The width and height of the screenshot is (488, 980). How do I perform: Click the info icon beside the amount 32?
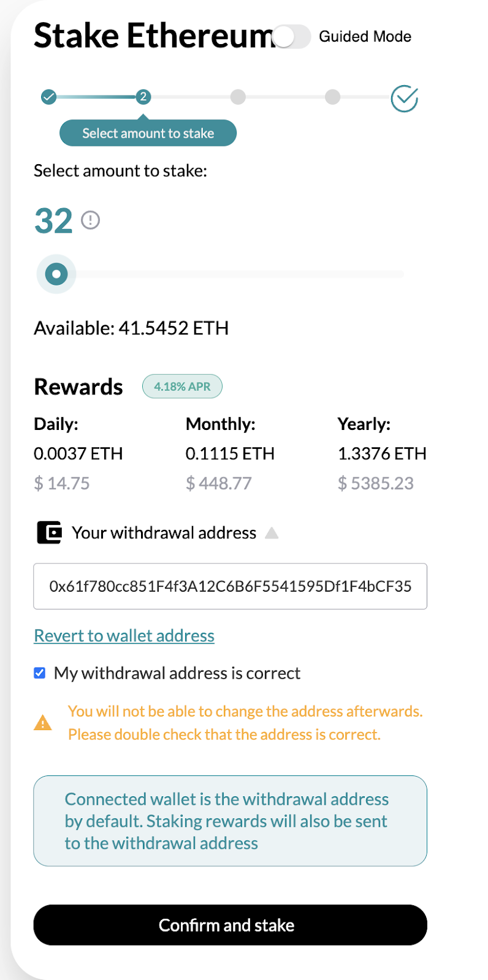[91, 221]
